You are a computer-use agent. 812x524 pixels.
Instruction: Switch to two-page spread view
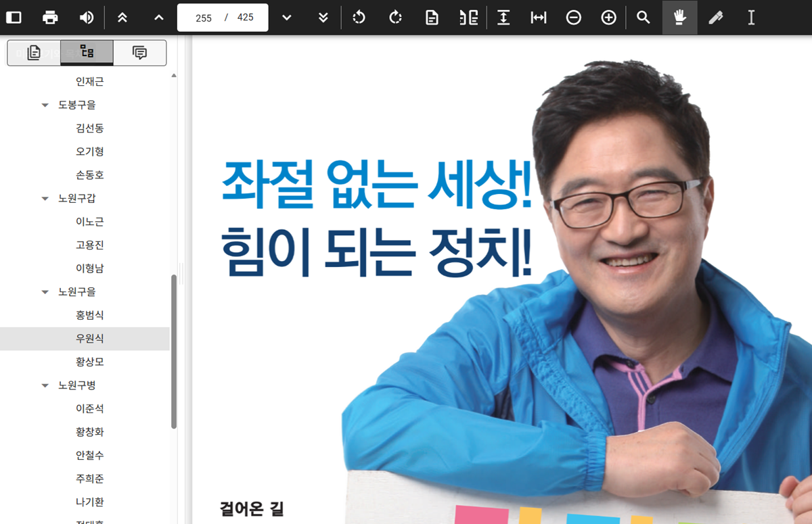(x=467, y=18)
